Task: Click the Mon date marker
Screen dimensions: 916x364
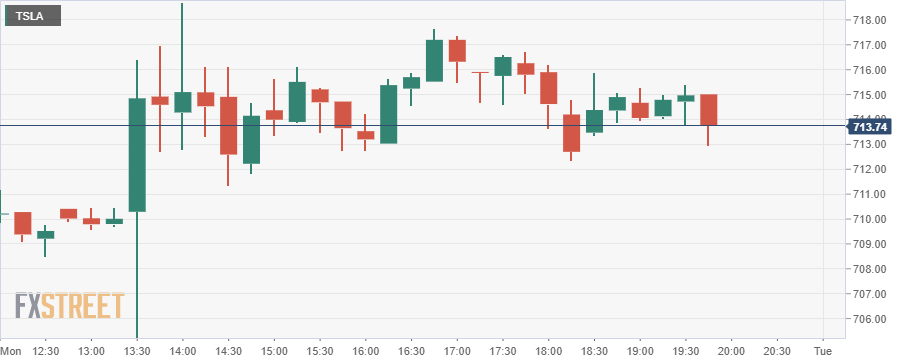Action: pyautogui.click(x=11, y=351)
